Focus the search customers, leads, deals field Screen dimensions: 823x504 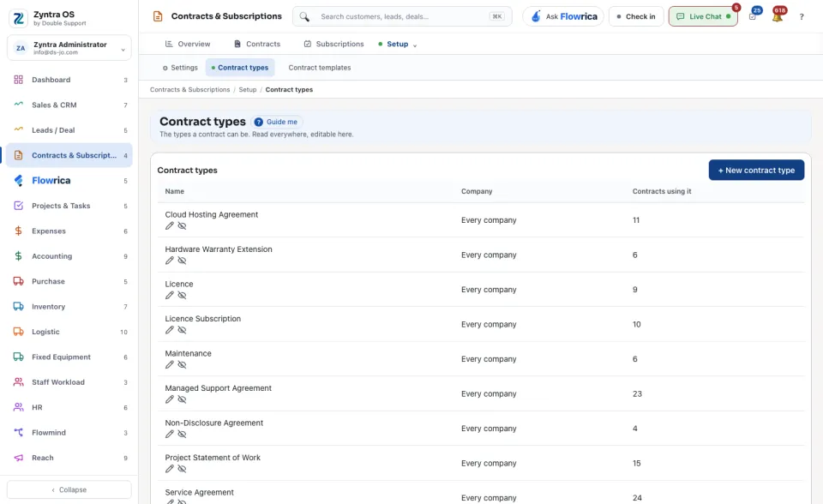point(403,16)
